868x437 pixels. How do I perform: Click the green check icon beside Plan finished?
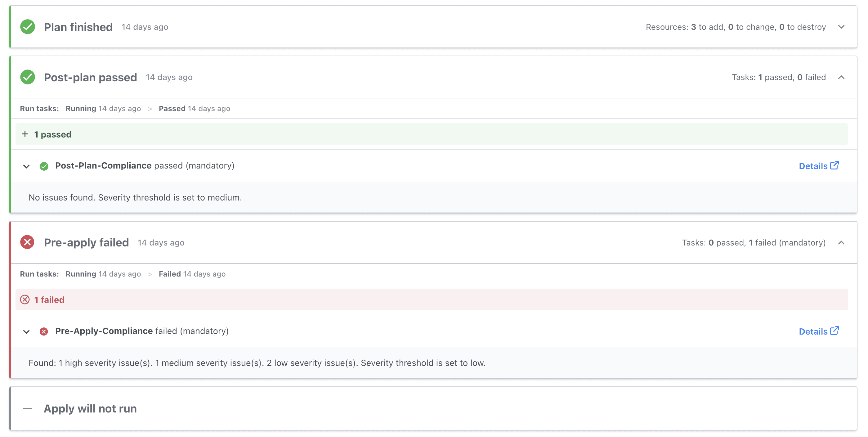tap(27, 27)
